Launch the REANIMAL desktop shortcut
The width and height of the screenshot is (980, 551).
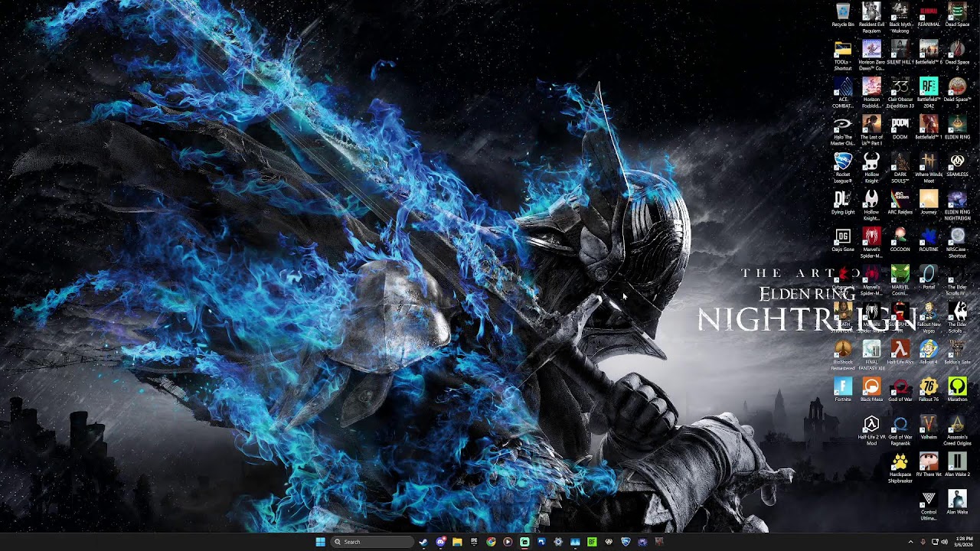point(929,15)
